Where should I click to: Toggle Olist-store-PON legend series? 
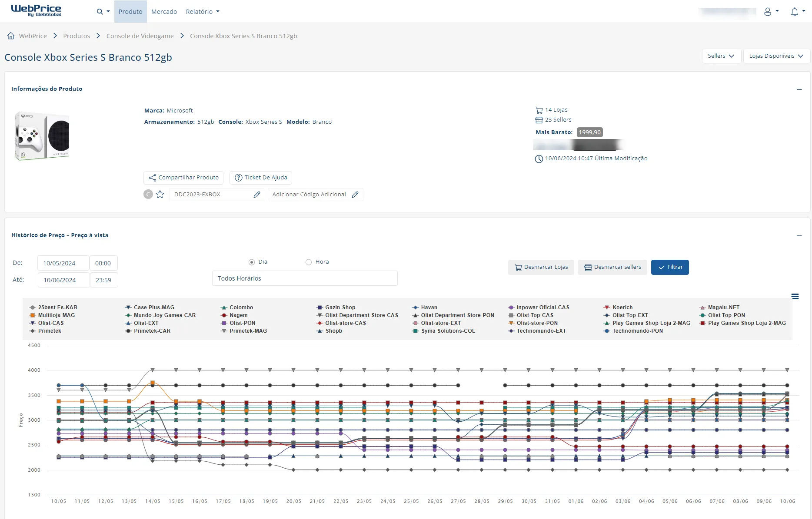pos(533,323)
